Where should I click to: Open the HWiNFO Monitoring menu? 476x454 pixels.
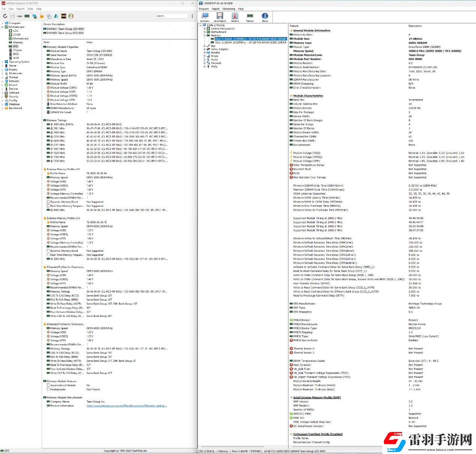(229, 9)
